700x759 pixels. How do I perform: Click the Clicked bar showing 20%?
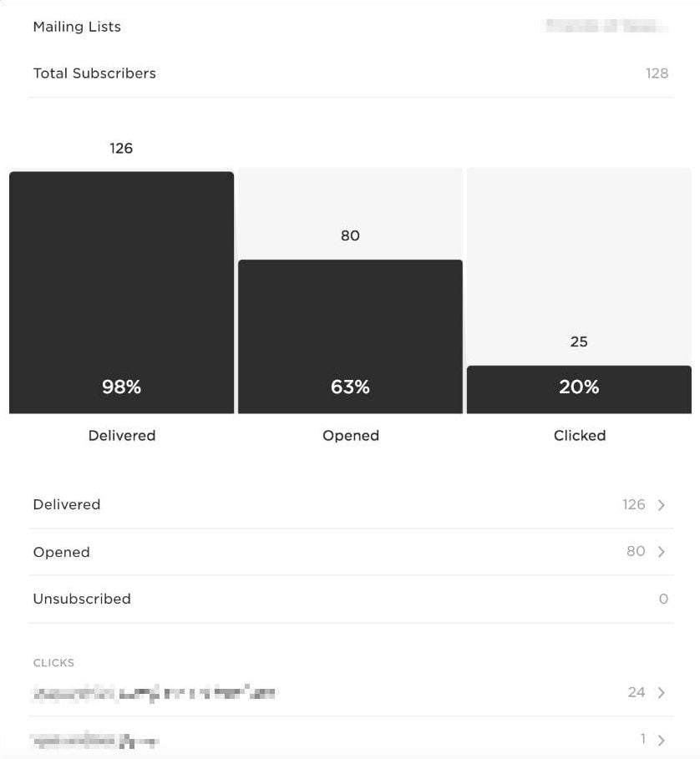click(579, 387)
